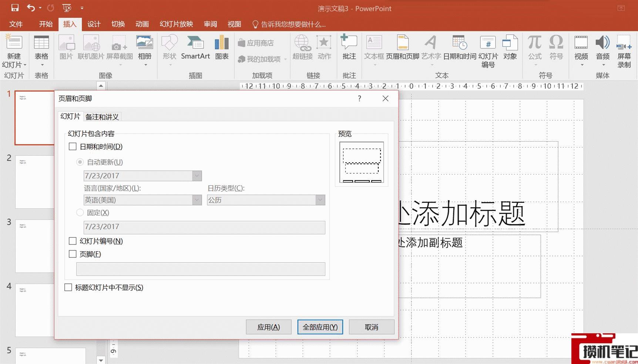Select slide 3 thumbnail
This screenshot has height=364, width=638.
35,246
